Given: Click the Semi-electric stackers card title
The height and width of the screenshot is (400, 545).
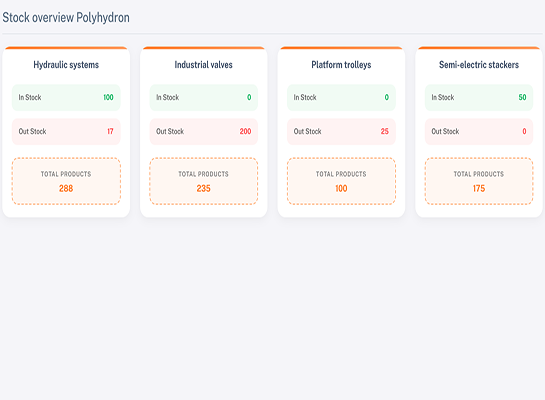Looking at the screenshot, I should [479, 65].
